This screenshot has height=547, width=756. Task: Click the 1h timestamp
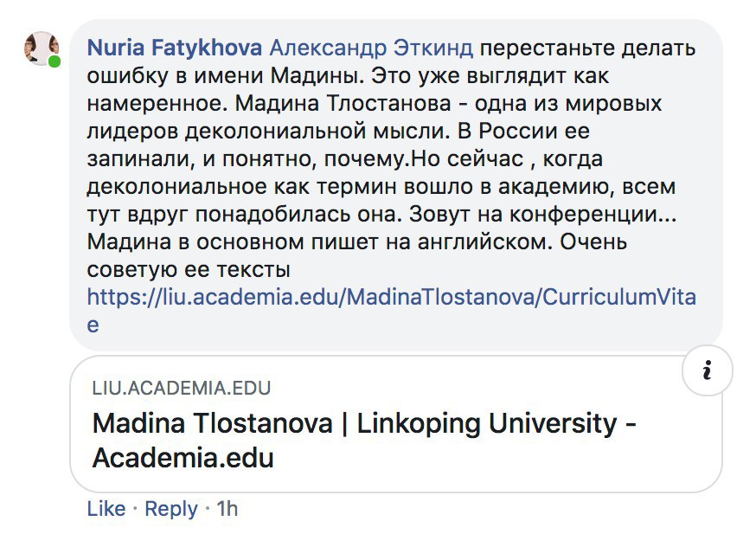(x=227, y=508)
